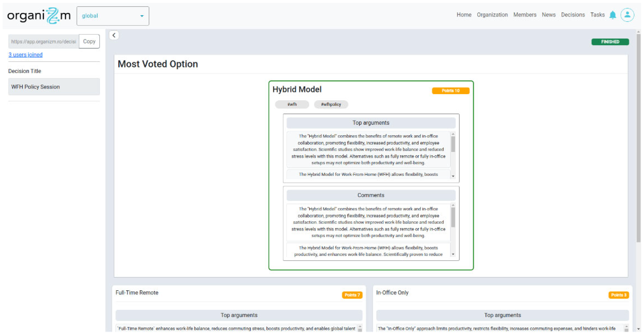Click the Copy link button
Screen dimensions: 644x336
point(89,41)
